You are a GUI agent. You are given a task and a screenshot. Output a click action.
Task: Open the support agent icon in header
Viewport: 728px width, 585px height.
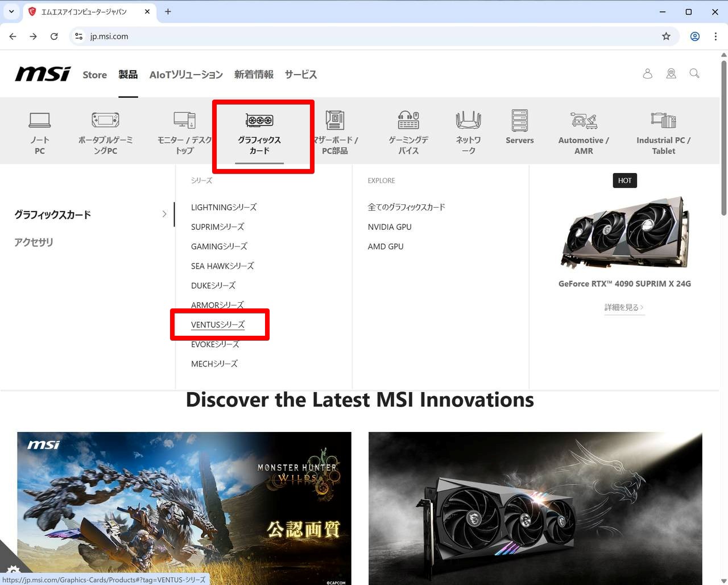(x=671, y=73)
